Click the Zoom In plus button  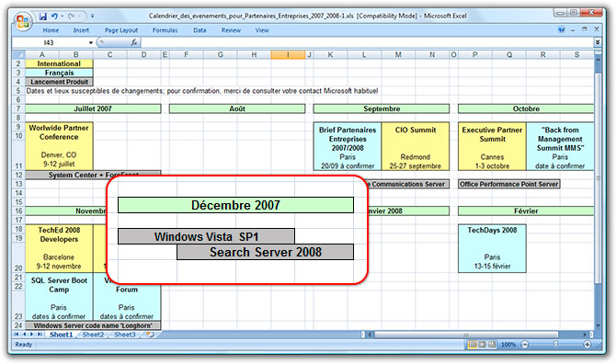point(587,345)
